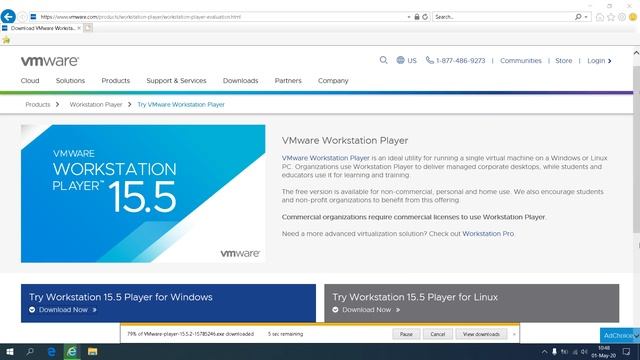The width and height of the screenshot is (640, 360).
Task: Open the VMware Workstation Player text link
Action: click(325, 158)
